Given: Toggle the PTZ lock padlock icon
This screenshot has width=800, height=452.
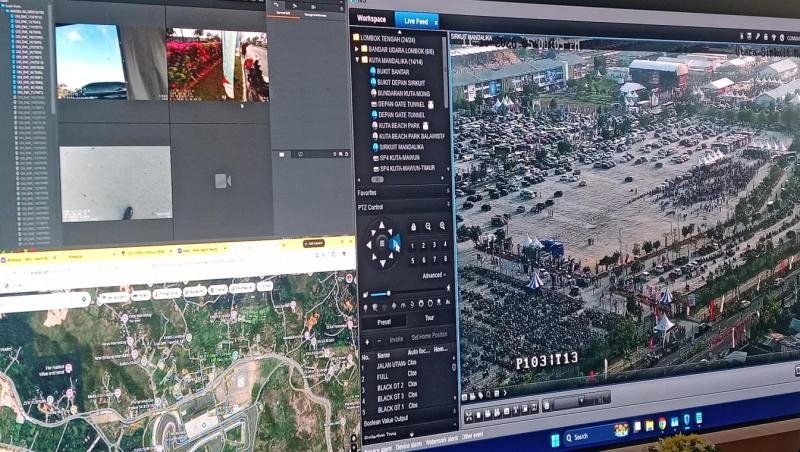Looking at the screenshot, I should pos(413,227).
